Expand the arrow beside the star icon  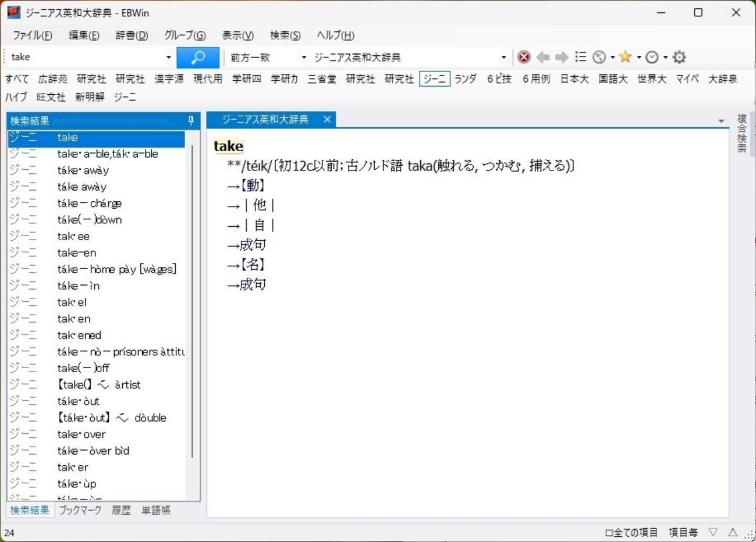pos(638,57)
